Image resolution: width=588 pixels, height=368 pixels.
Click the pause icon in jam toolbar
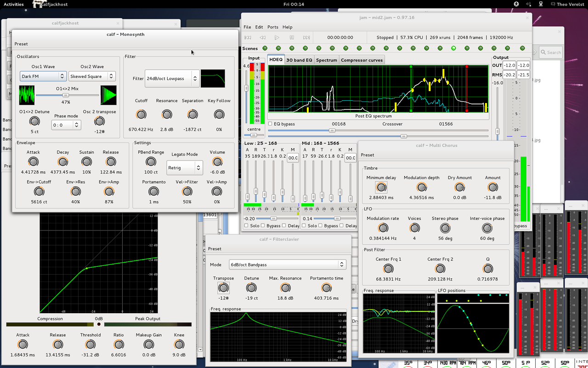coord(292,37)
